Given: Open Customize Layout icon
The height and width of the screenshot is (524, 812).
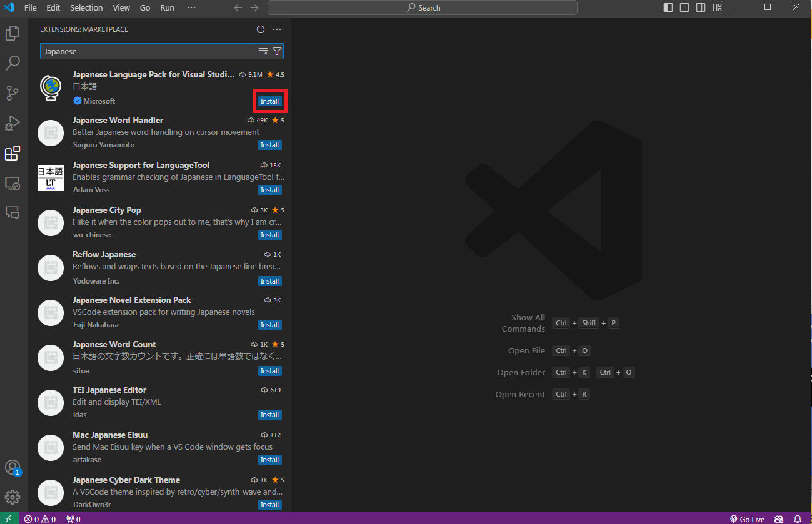Looking at the screenshot, I should click(x=717, y=7).
